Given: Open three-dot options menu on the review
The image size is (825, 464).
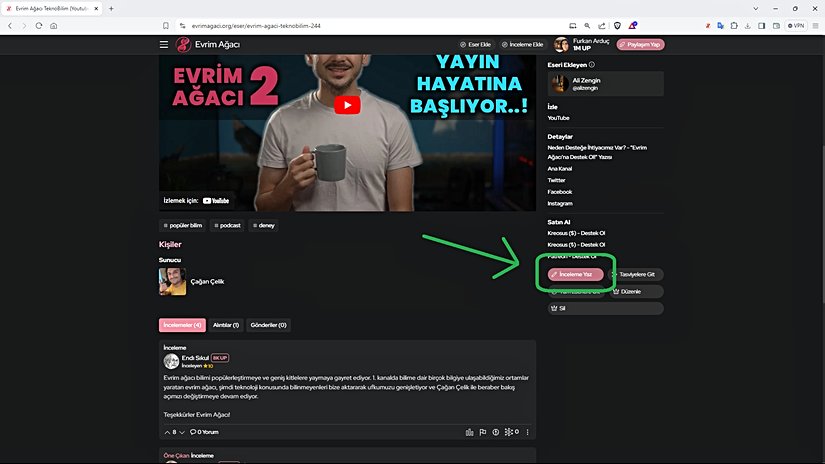Looking at the screenshot, I should pos(527,432).
